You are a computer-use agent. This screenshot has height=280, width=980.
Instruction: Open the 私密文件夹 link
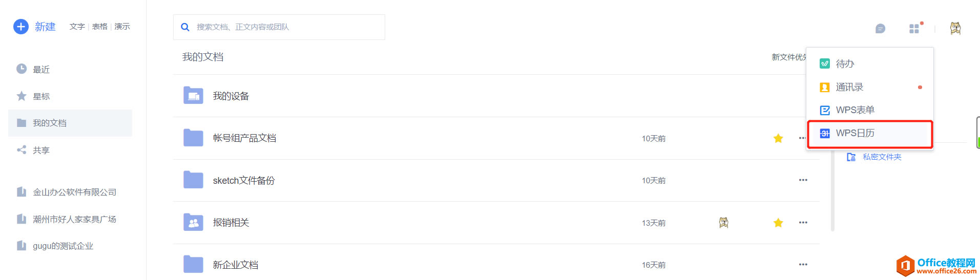pyautogui.click(x=882, y=157)
